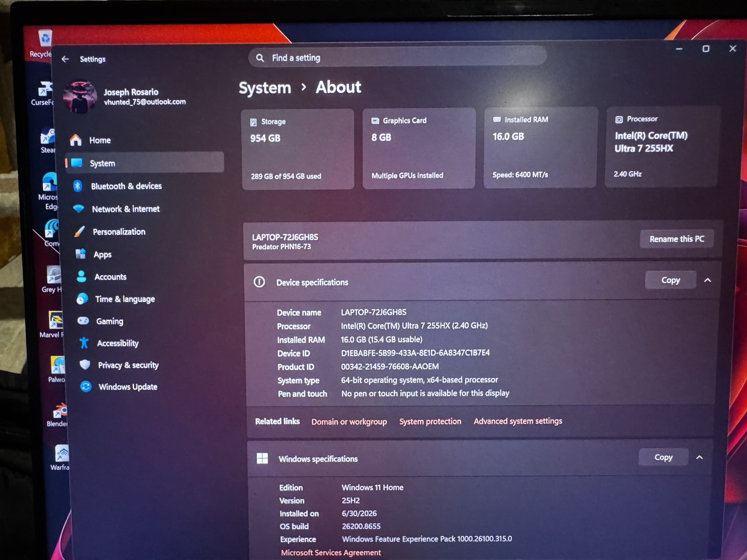
Task: Open Advanced system settings link
Action: click(x=518, y=421)
